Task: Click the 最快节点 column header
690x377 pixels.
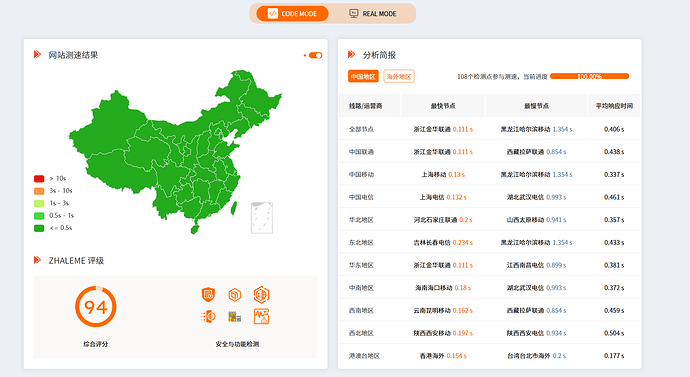Action: (x=443, y=106)
